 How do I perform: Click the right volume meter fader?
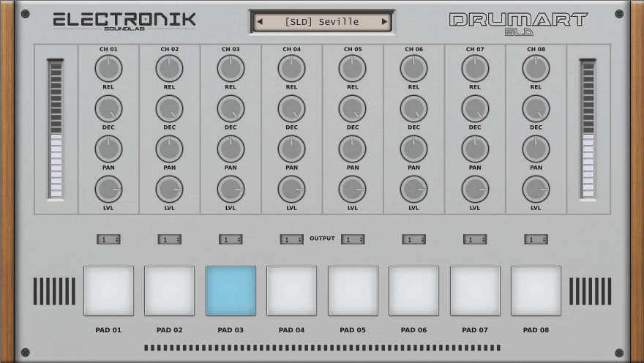coord(588,130)
